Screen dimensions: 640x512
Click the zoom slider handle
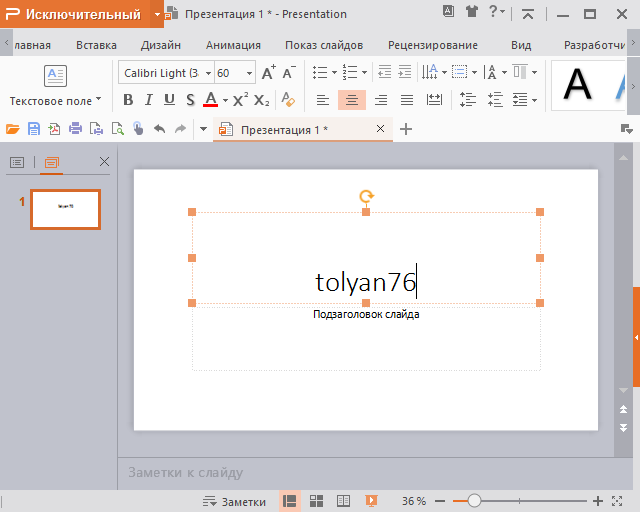pos(474,501)
